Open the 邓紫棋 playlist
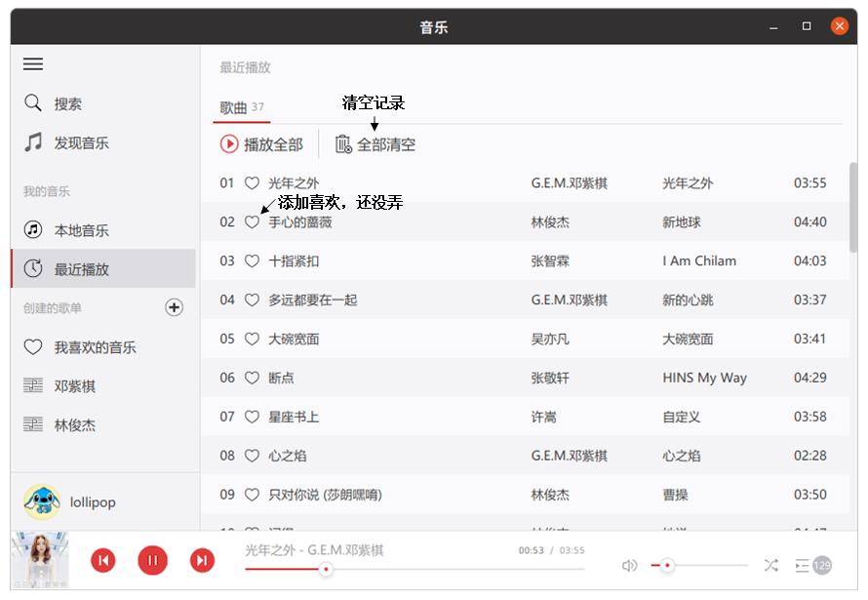 coord(74,386)
